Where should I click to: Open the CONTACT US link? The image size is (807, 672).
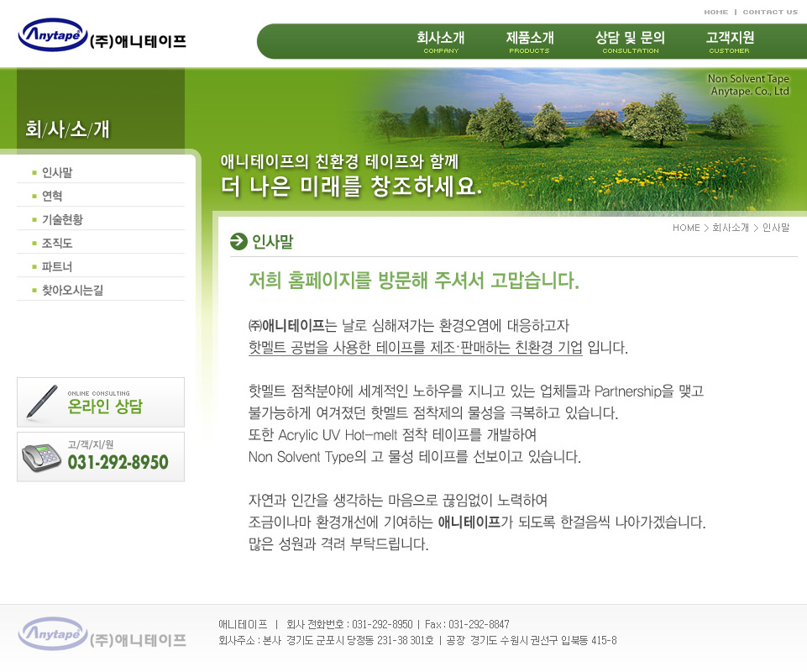click(x=770, y=12)
